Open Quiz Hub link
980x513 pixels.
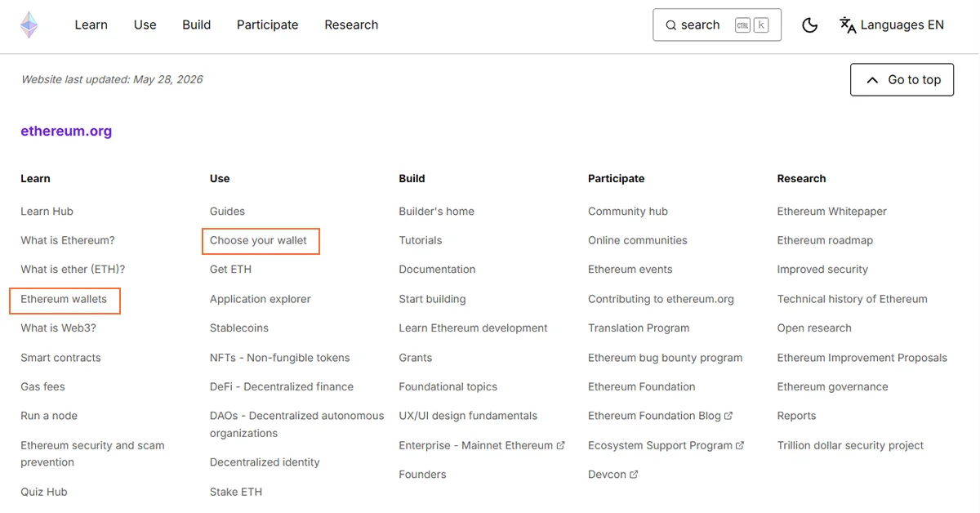point(44,492)
